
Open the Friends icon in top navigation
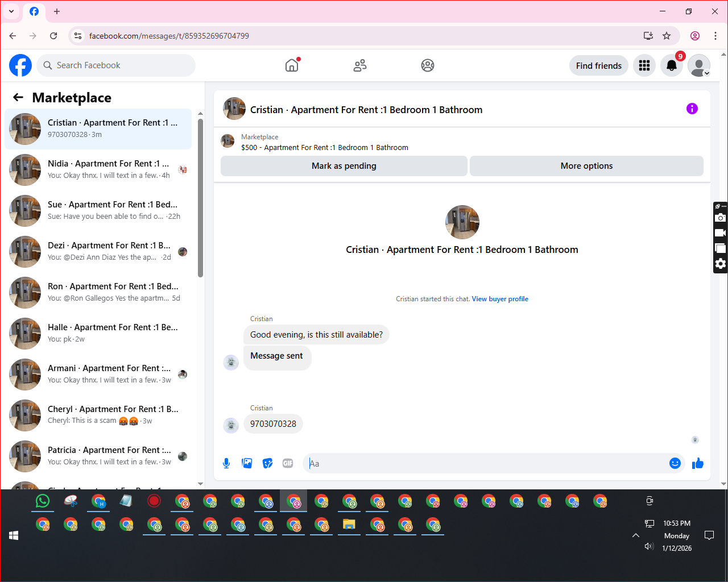click(x=360, y=65)
